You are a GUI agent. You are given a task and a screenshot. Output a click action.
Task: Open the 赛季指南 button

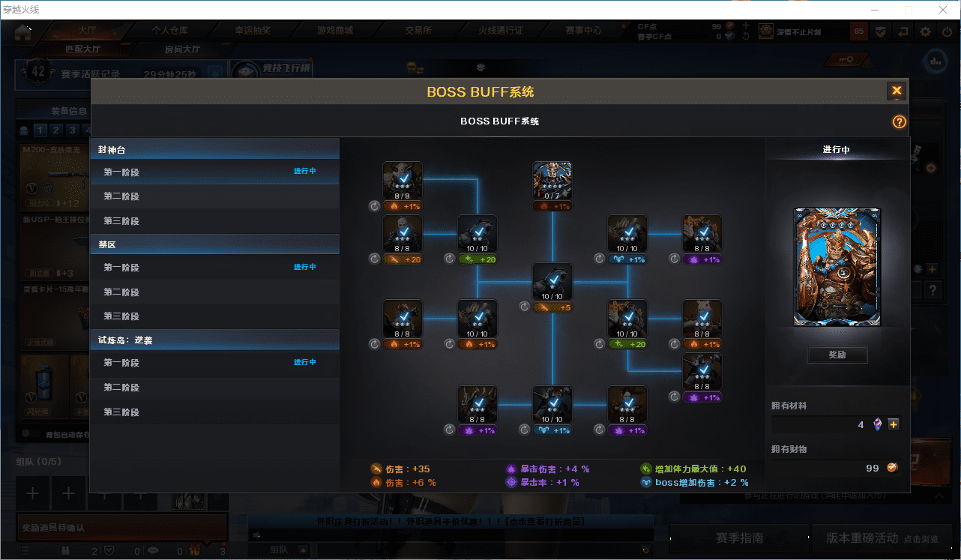(x=739, y=538)
